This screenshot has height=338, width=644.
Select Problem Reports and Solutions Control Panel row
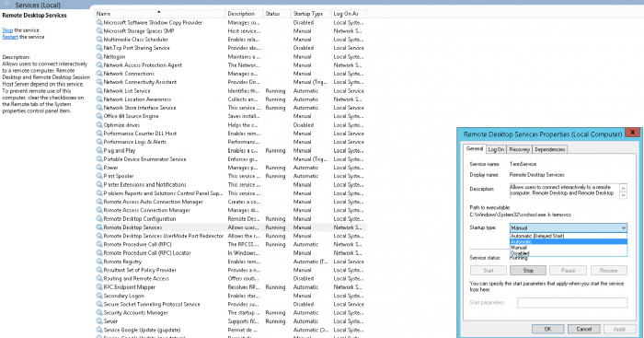point(230,193)
